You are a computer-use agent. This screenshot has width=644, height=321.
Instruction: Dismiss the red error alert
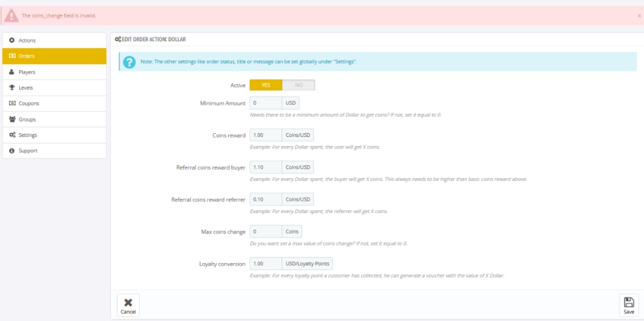click(639, 15)
